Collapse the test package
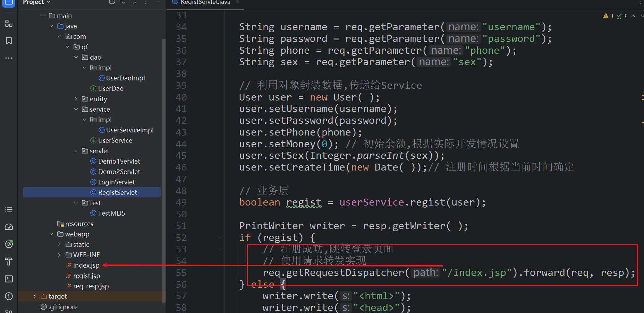Viewport: 644px width, 313px height. [x=76, y=203]
